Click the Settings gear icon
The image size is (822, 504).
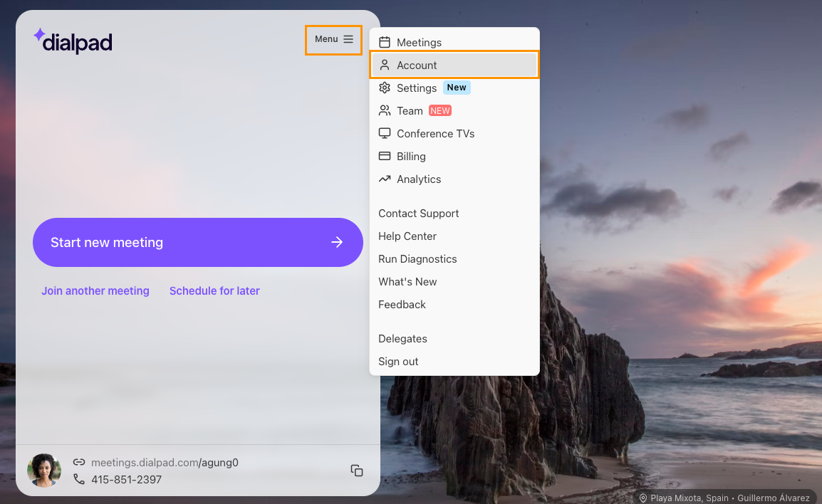pos(384,88)
